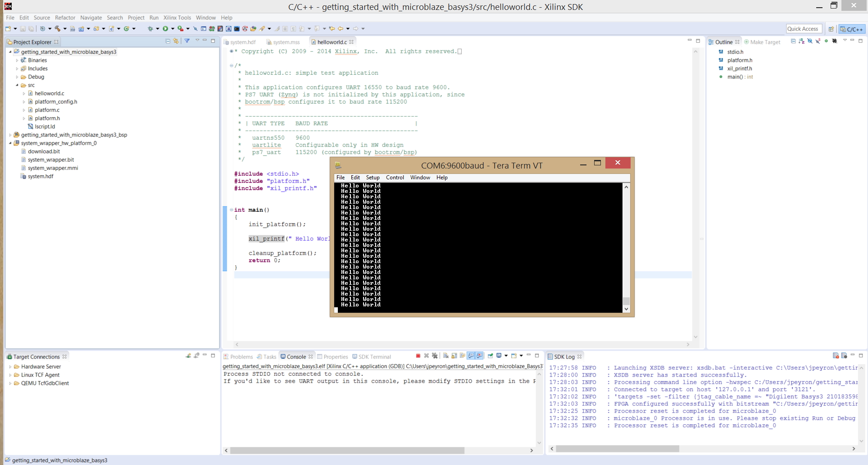Viewport: 868px width, 465px height.
Task: Open the Make Target view tab
Action: tap(762, 42)
